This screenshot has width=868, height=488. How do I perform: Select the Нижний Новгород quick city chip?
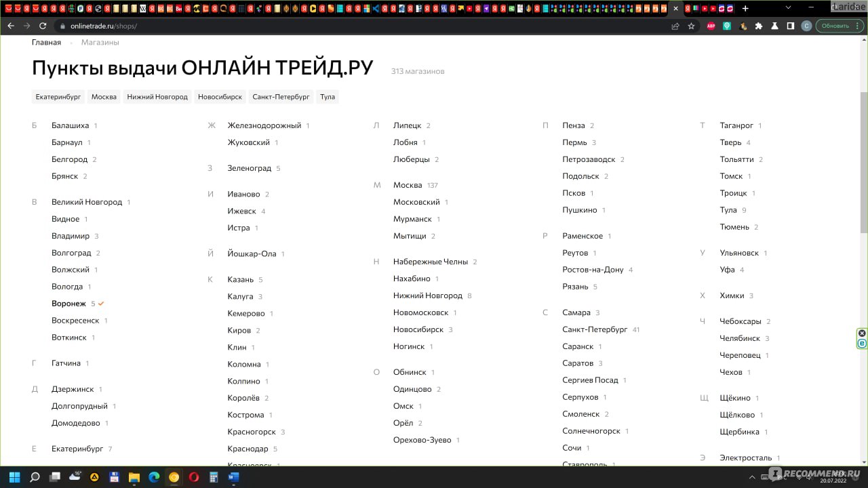click(x=157, y=97)
